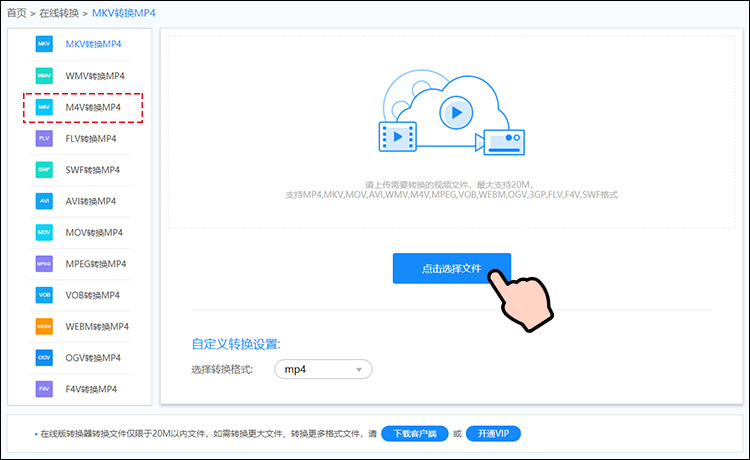This screenshot has height=460, width=750.
Task: Open MPEG转换MP4 sidebar entry
Action: tap(96, 264)
